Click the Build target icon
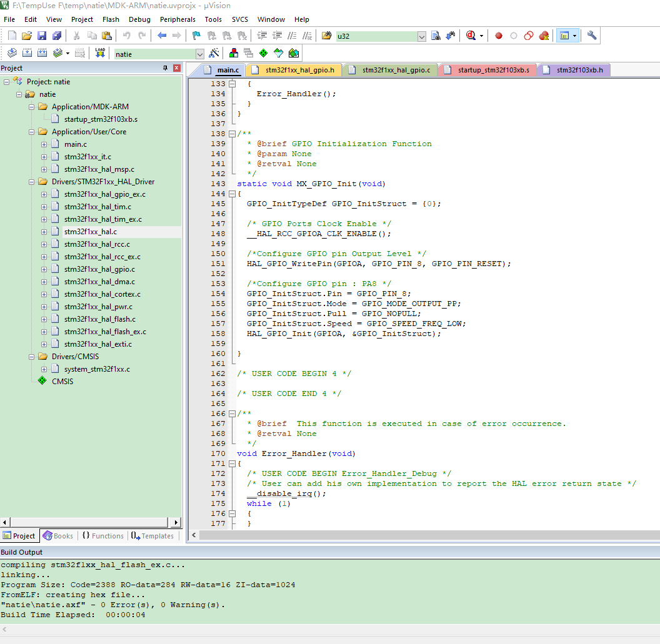The width and height of the screenshot is (660, 644). pos(26,54)
